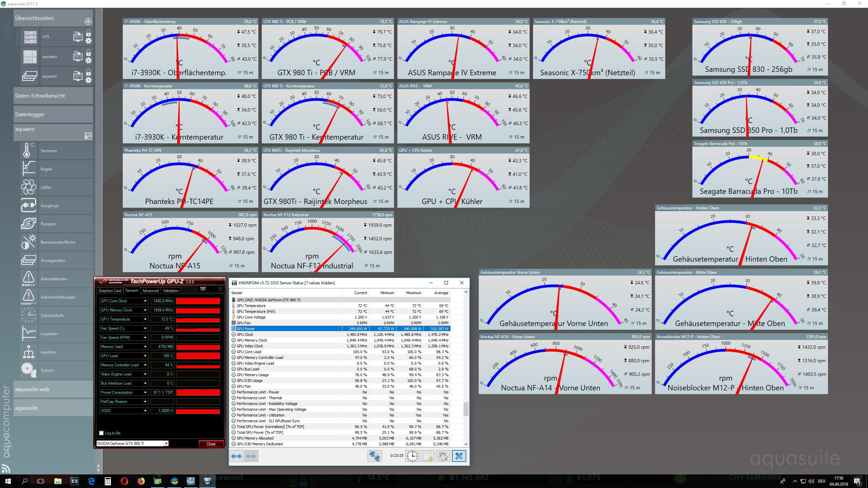Open Pumpen pumps section

click(x=57, y=224)
